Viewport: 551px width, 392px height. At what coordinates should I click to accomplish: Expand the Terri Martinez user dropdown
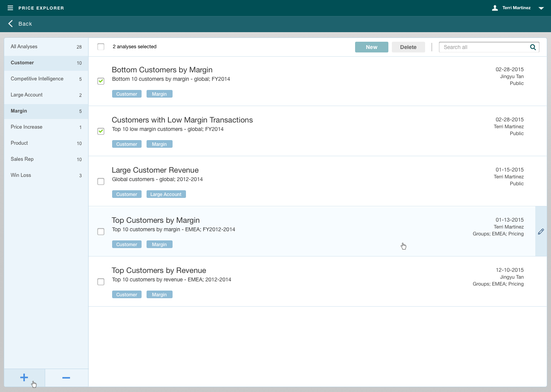(541, 8)
